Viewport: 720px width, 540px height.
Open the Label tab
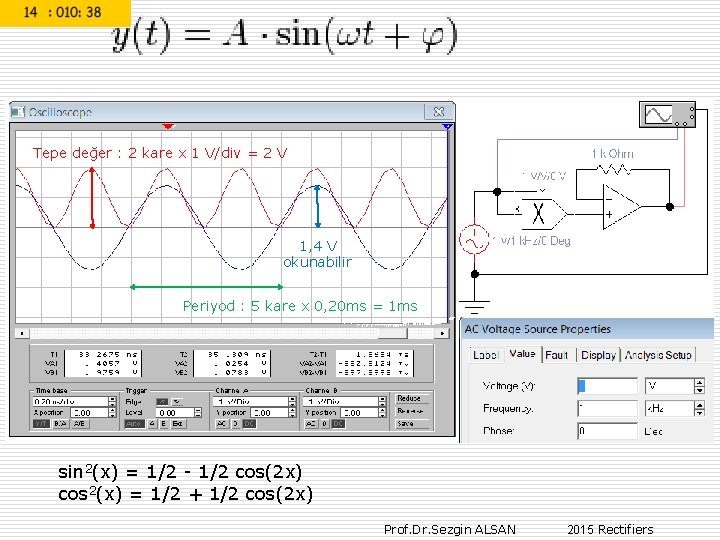(x=485, y=355)
